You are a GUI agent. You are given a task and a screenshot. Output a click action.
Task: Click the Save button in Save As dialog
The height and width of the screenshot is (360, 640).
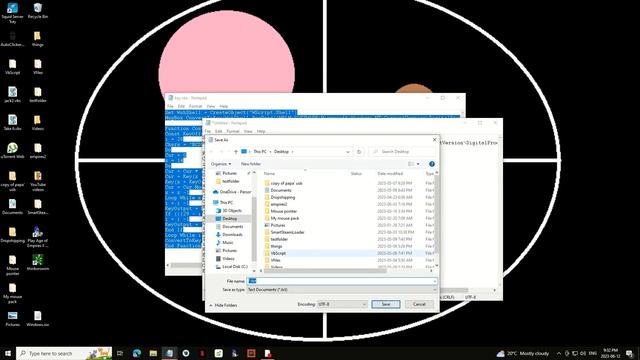[x=386, y=304]
